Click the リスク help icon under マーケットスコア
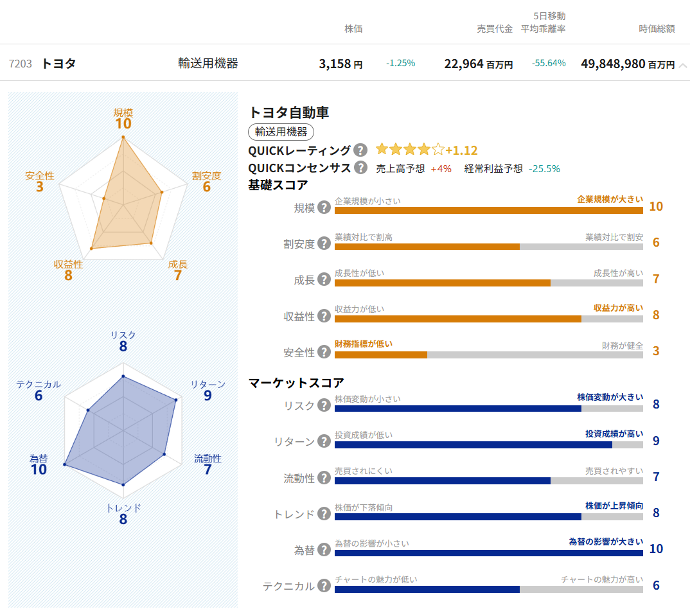 324,406
